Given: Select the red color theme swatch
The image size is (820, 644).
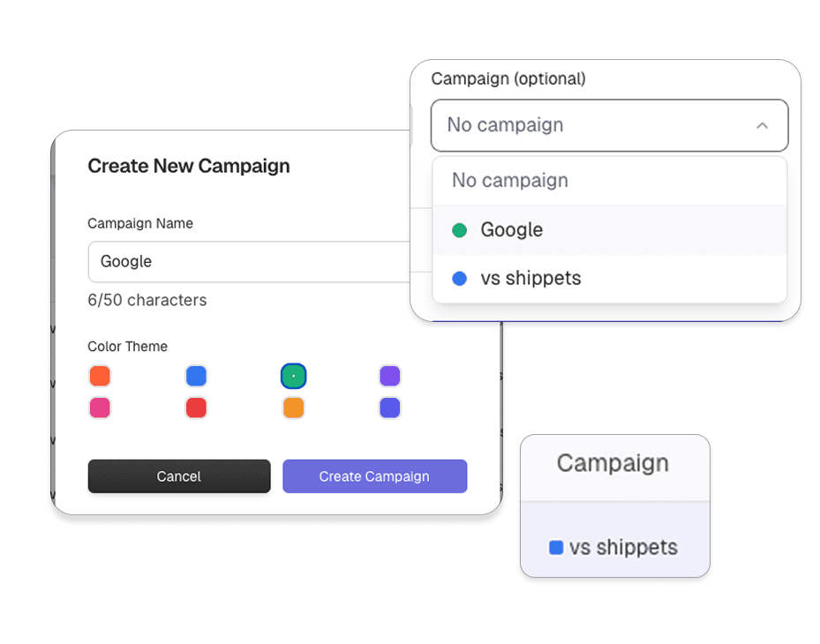Looking at the screenshot, I should tap(196, 408).
